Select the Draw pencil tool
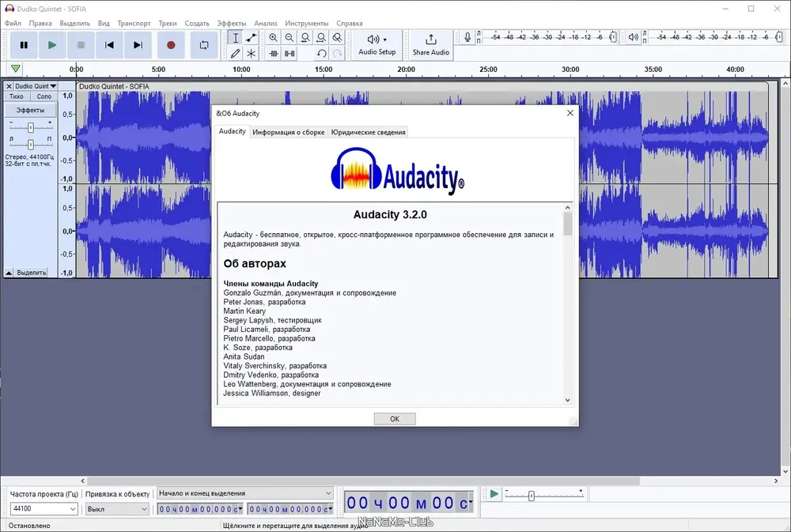 pyautogui.click(x=235, y=54)
